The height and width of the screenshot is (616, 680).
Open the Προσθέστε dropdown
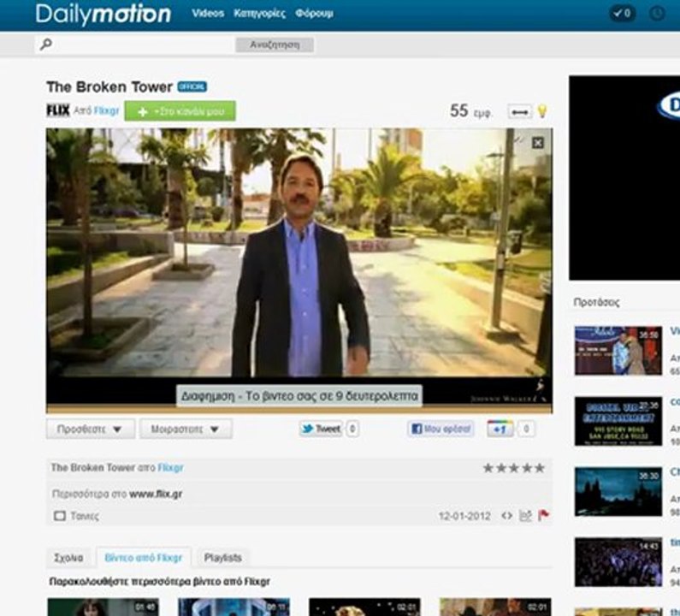[x=91, y=429]
